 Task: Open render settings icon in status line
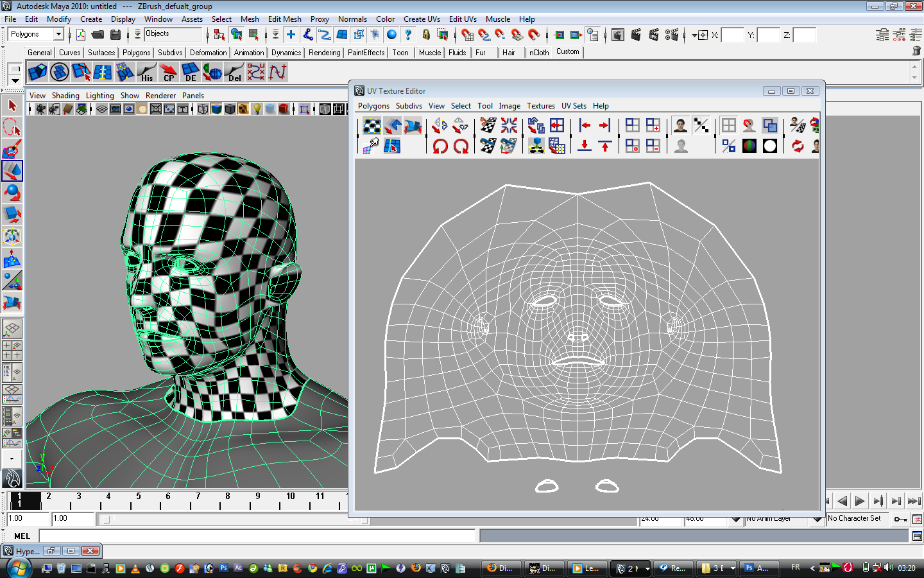672,35
